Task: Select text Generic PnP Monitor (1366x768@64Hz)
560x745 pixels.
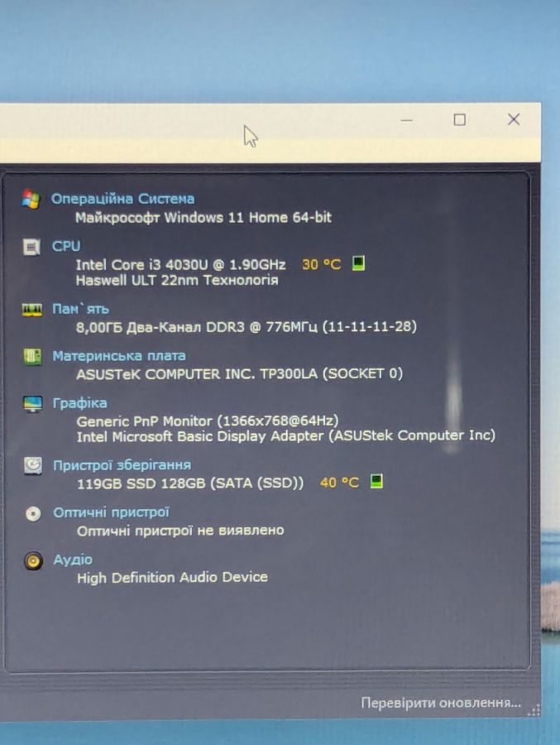Action: (208, 421)
